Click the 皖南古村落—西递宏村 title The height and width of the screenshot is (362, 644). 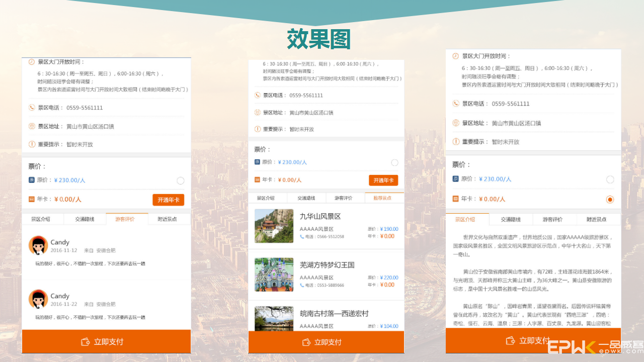click(335, 314)
